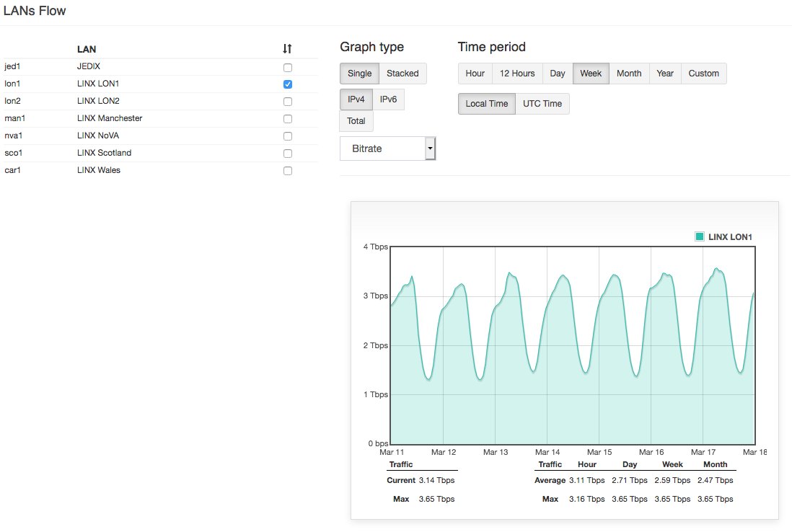Click the 2.71 Tbps Day average value

(x=630, y=480)
